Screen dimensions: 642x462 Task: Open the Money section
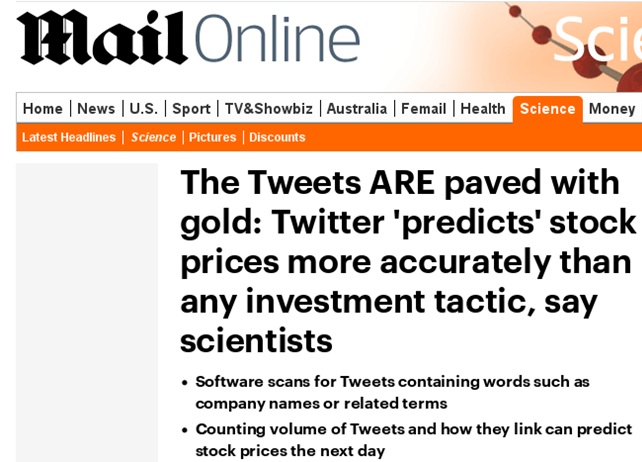[612, 109]
